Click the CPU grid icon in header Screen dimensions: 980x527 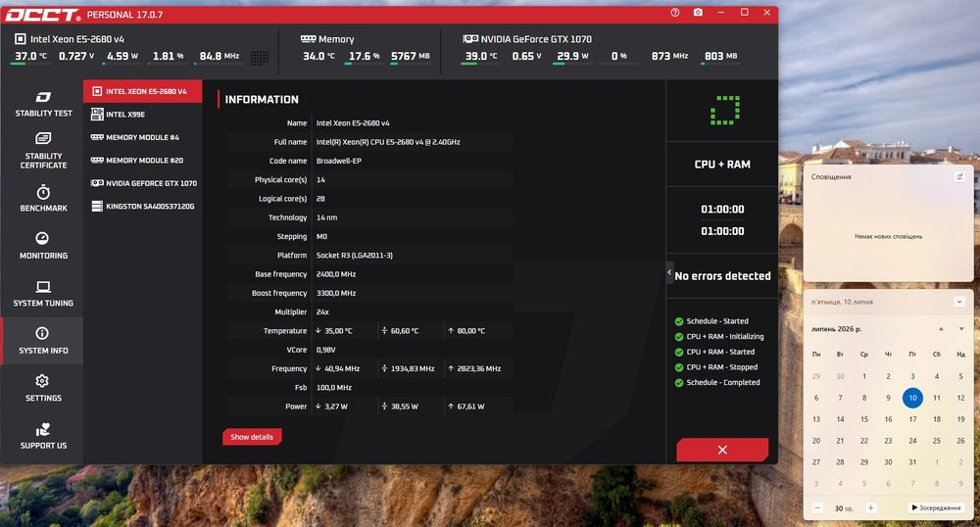pyautogui.click(x=260, y=58)
